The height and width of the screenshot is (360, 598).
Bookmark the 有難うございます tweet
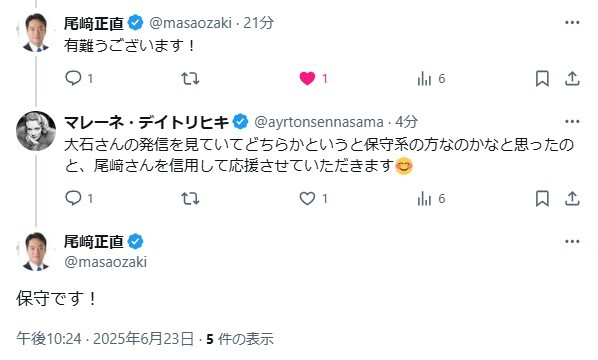coord(542,79)
